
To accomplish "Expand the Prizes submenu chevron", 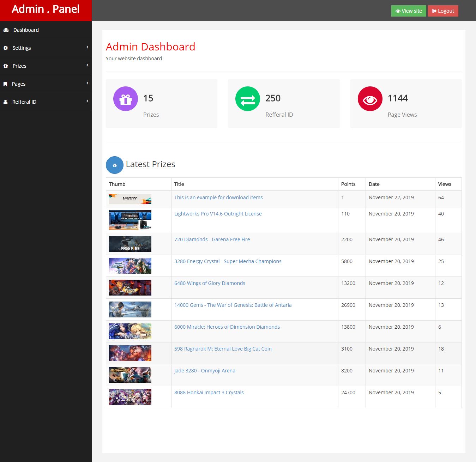I will click(87, 65).
